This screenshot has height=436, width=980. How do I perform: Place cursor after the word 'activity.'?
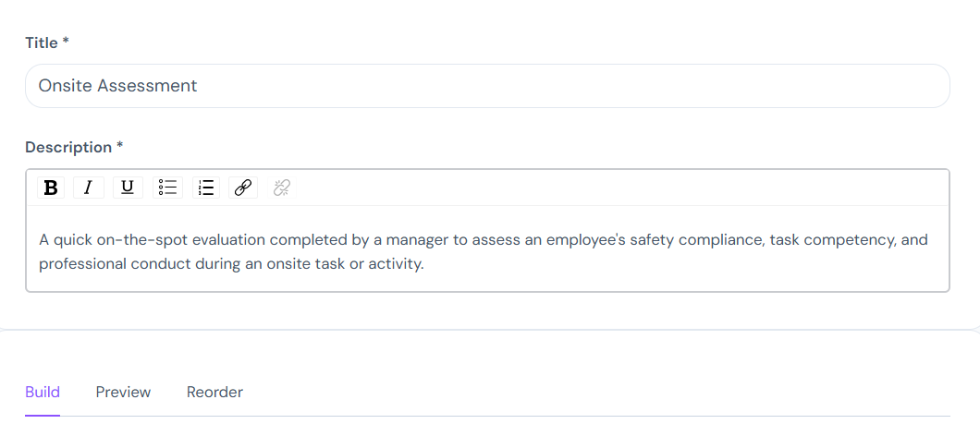[425, 264]
